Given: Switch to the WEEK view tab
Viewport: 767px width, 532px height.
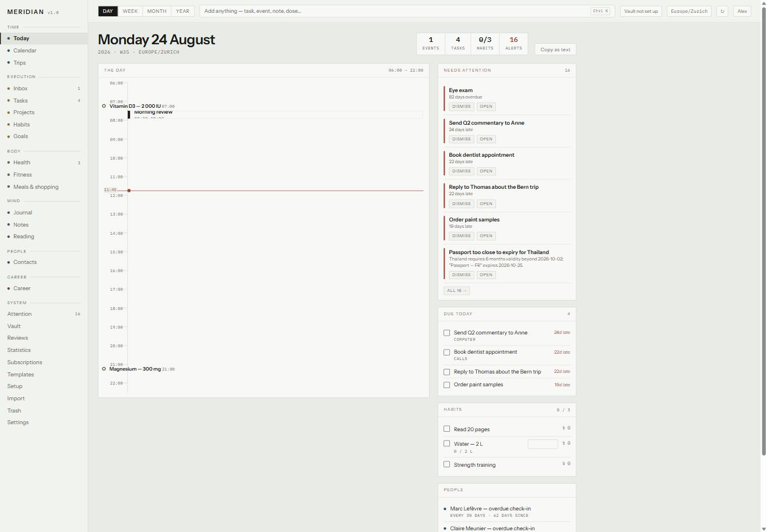Looking at the screenshot, I should click(130, 11).
